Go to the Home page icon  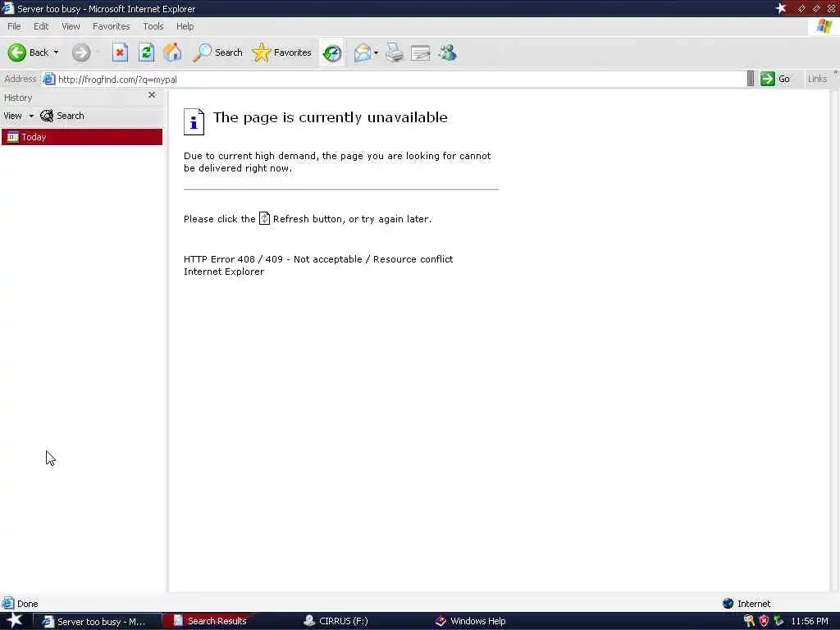click(x=172, y=52)
